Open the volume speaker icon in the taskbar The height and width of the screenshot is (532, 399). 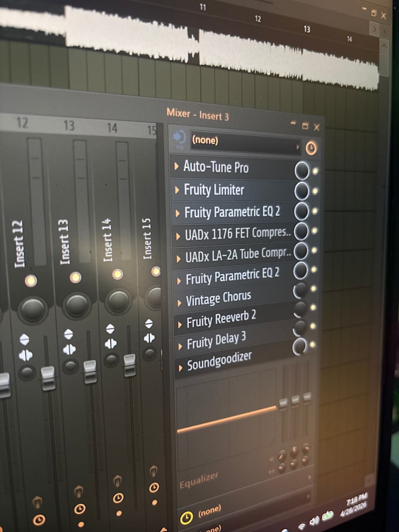[x=315, y=521]
